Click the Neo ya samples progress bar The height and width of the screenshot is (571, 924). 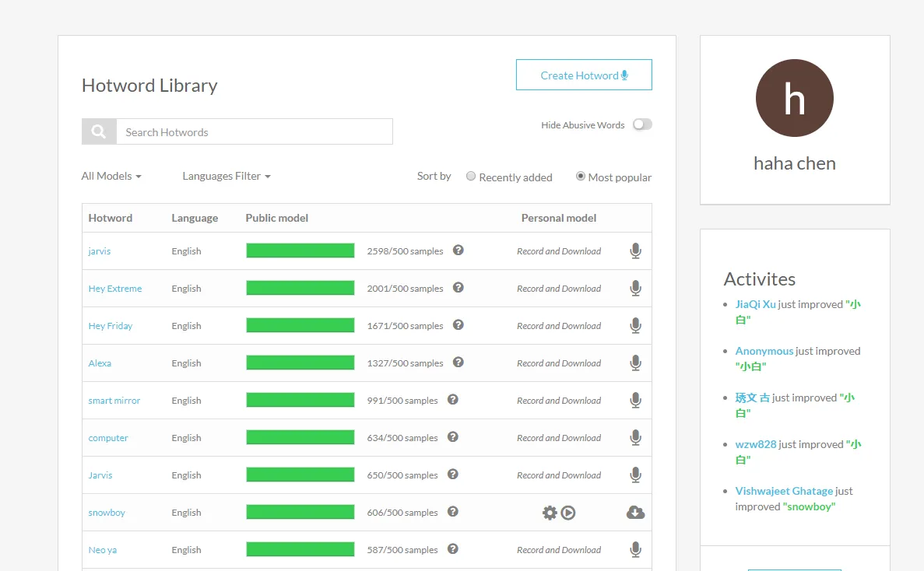[300, 549]
